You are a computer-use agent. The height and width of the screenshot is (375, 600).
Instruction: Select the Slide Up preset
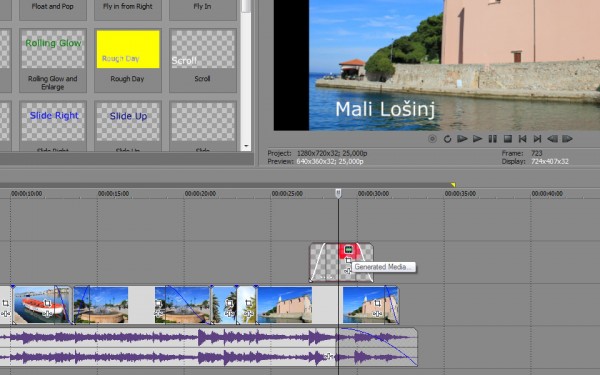(128, 126)
